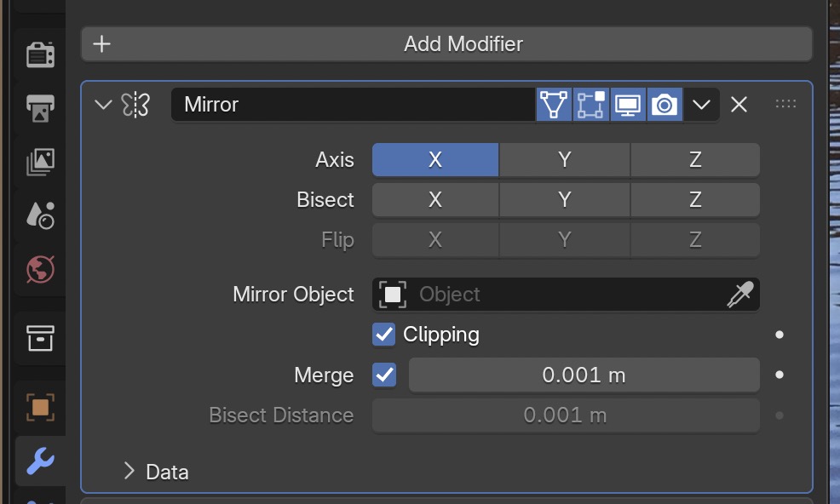Image resolution: width=840 pixels, height=504 pixels.
Task: Toggle modifier On Cage display
Action: 554,105
